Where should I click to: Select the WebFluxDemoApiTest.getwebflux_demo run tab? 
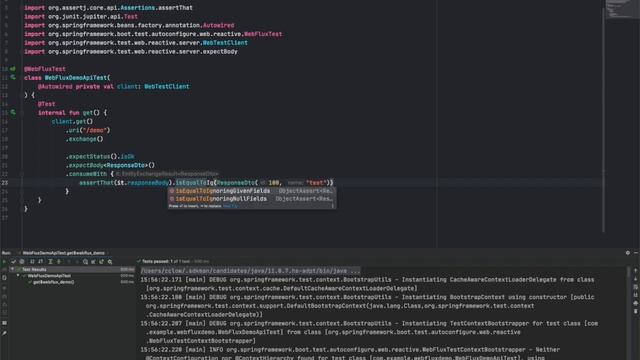coord(63,253)
